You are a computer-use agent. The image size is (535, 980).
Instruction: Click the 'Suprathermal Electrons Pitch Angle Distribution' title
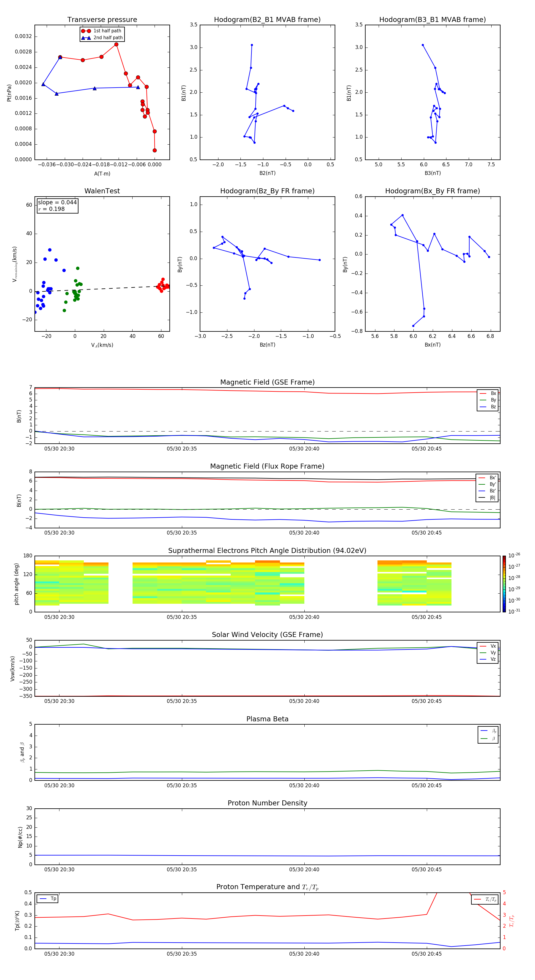[x=267, y=551]
